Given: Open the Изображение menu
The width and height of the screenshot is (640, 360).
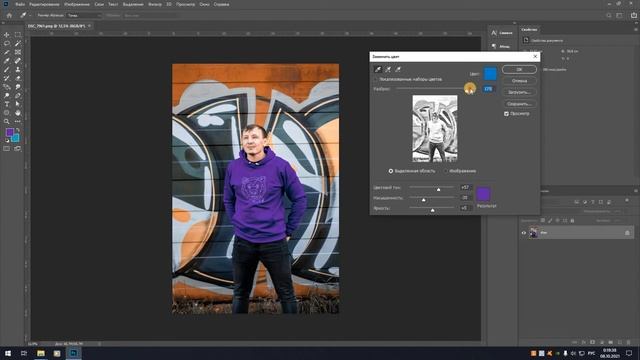Looking at the screenshot, I should point(77,4).
